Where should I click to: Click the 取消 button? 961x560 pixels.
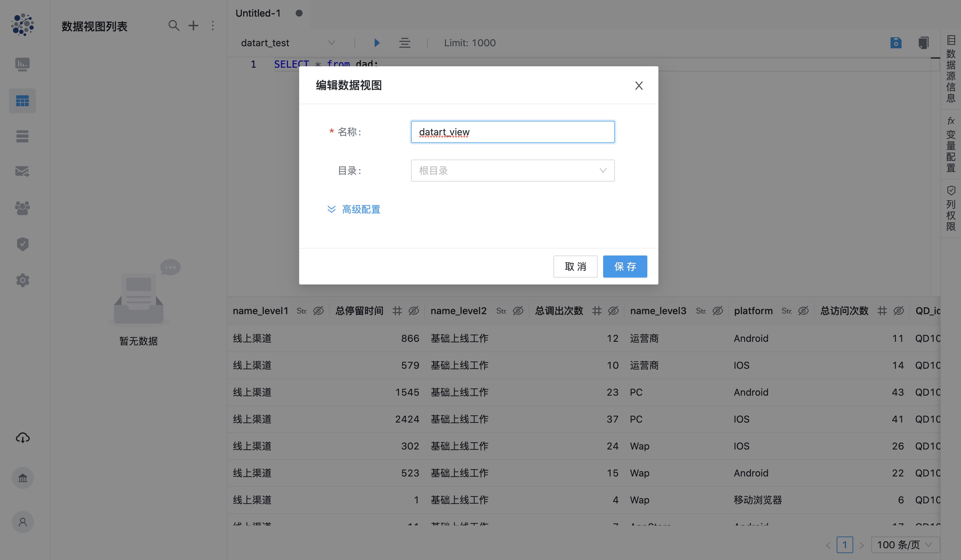(x=575, y=267)
